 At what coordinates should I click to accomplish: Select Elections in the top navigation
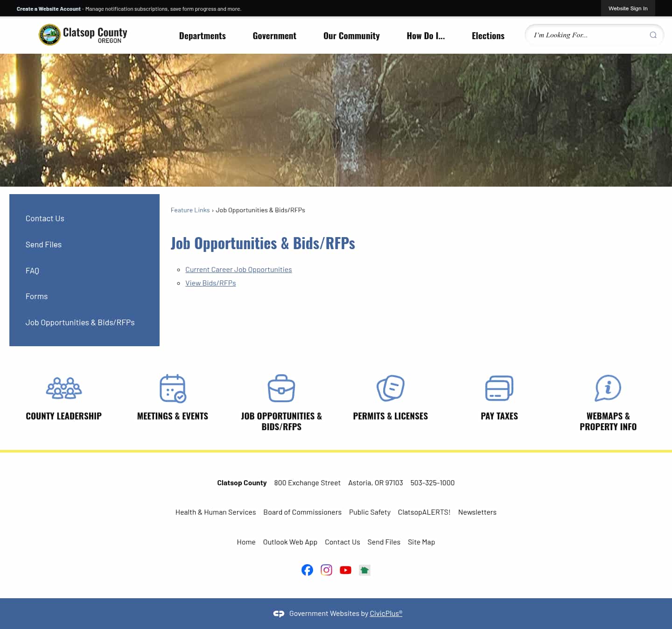488,35
